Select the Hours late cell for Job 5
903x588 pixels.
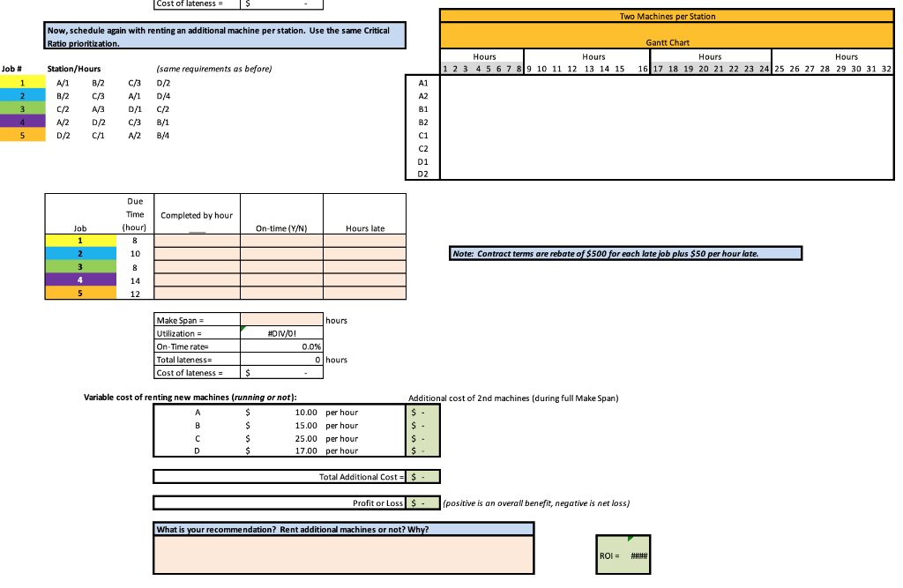tap(364, 294)
